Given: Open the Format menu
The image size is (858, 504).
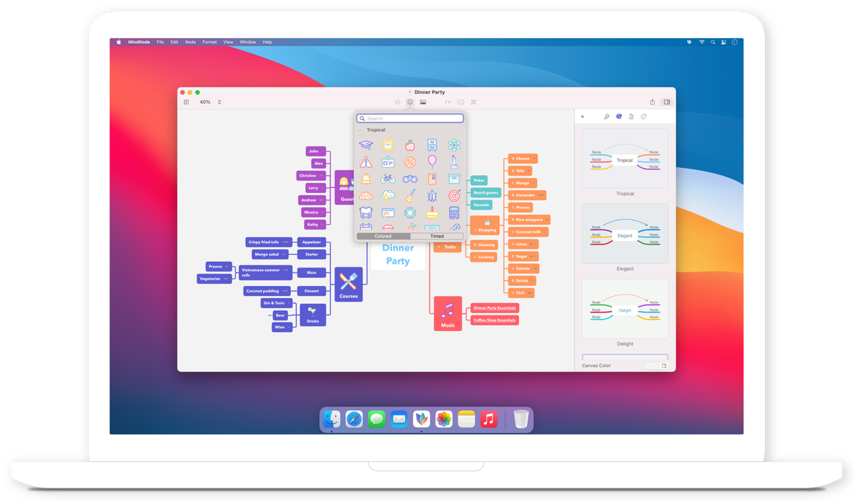Looking at the screenshot, I should coord(209,42).
